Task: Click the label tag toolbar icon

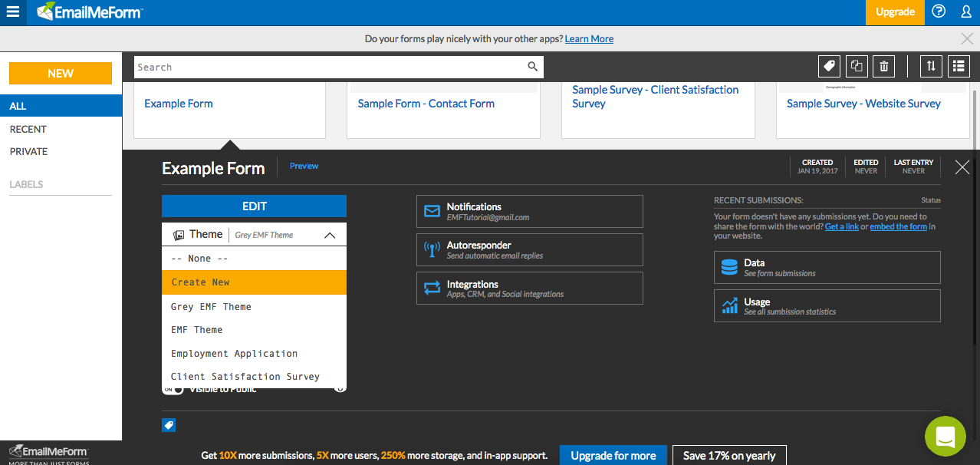Action: [828, 67]
